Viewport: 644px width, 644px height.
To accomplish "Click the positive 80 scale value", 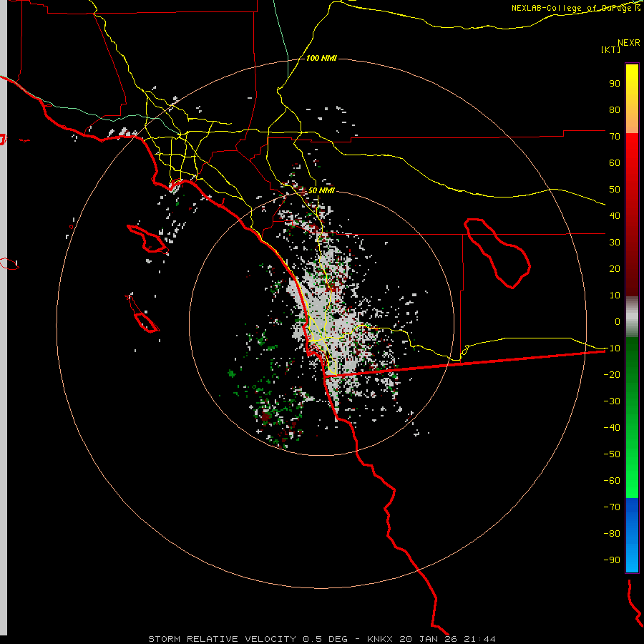I will point(615,109).
